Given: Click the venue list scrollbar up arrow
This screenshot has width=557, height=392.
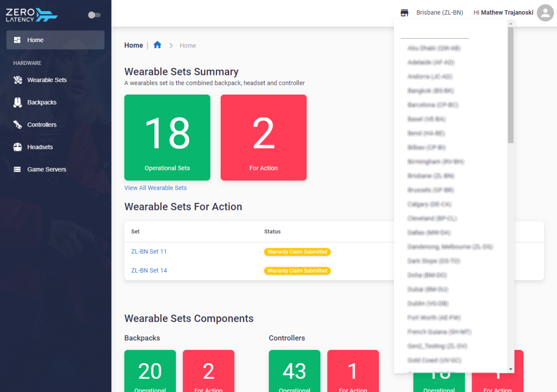Looking at the screenshot, I should coord(511,24).
